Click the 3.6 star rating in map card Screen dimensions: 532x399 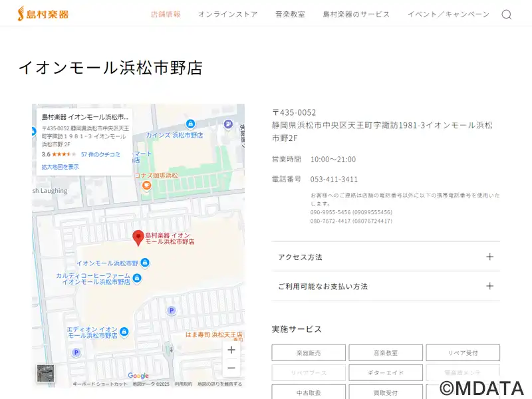pyautogui.click(x=59, y=154)
